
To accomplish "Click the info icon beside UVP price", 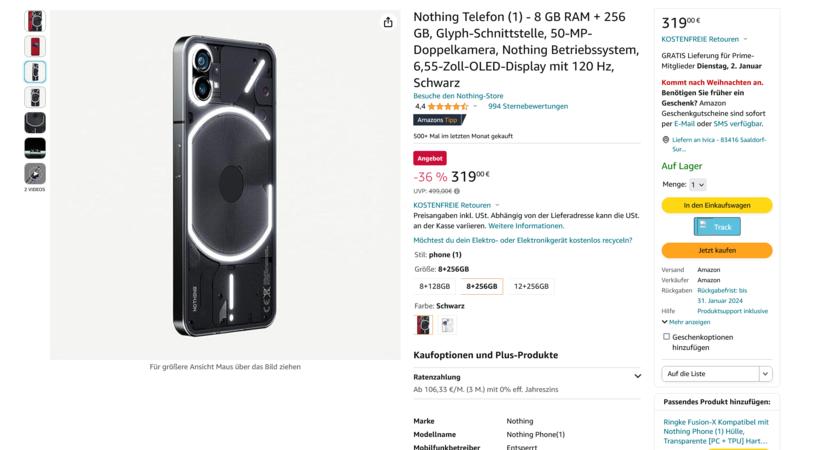I will (457, 191).
